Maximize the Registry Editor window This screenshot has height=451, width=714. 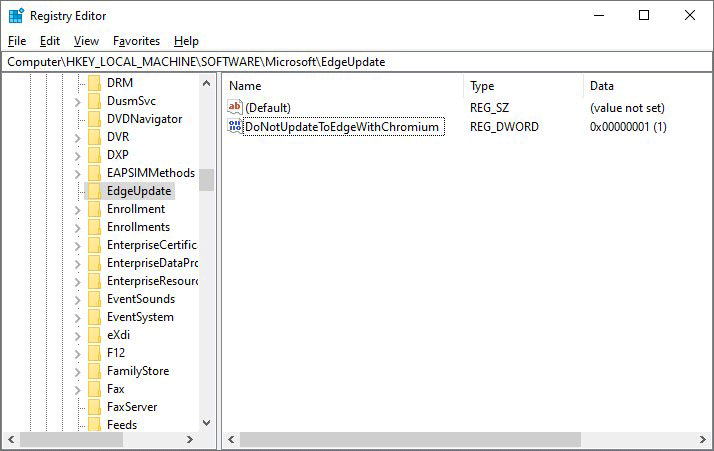[x=644, y=15]
